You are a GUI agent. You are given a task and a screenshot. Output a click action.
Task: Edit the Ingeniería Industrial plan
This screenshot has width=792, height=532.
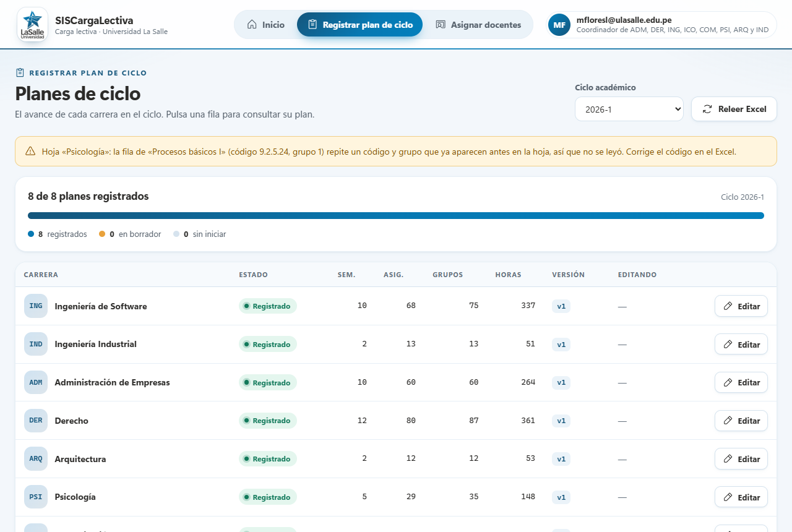[x=741, y=345]
